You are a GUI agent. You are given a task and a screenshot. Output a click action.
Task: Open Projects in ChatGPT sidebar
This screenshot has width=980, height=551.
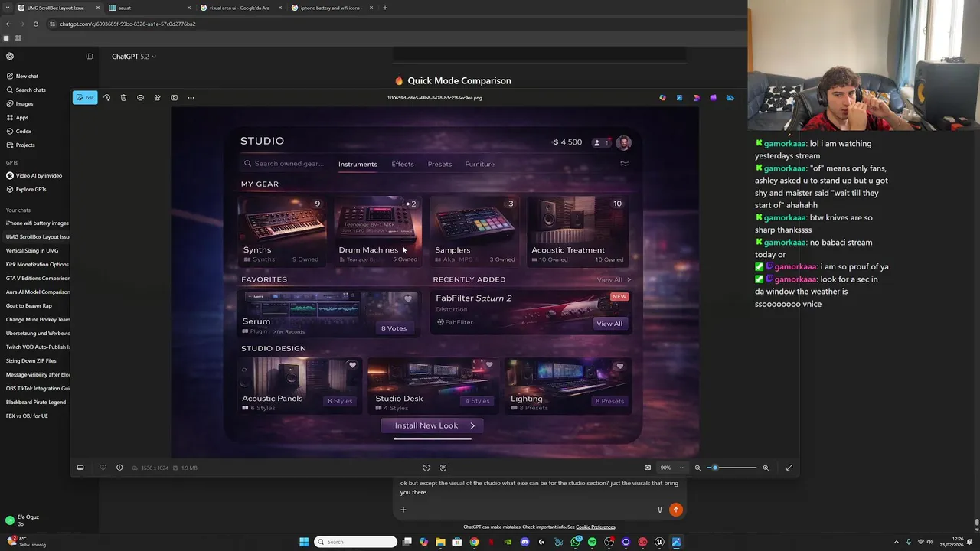[25, 145]
